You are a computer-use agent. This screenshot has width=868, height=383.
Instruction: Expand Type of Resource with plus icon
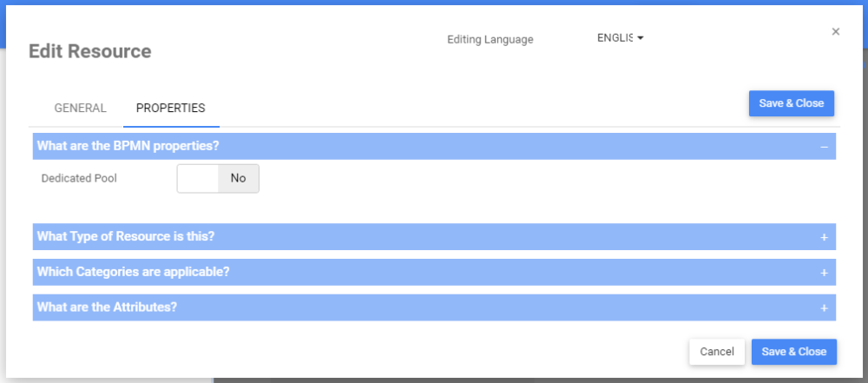click(824, 237)
